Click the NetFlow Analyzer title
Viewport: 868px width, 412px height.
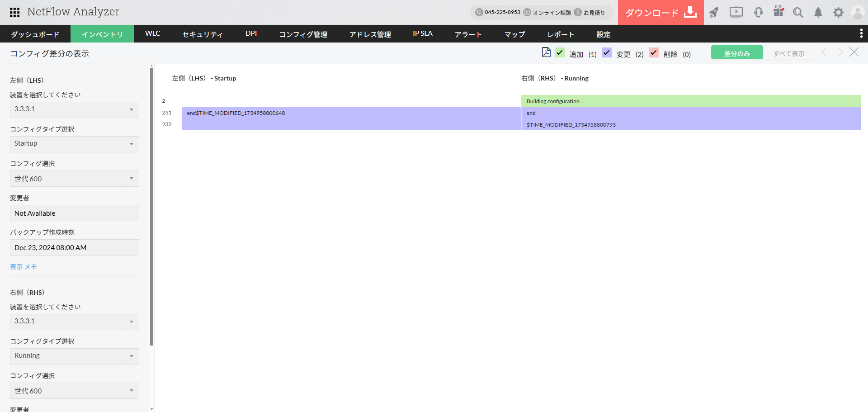point(73,12)
